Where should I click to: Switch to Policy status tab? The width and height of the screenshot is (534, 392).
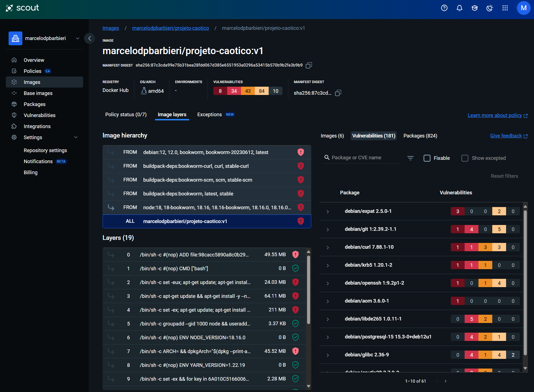coord(126,115)
